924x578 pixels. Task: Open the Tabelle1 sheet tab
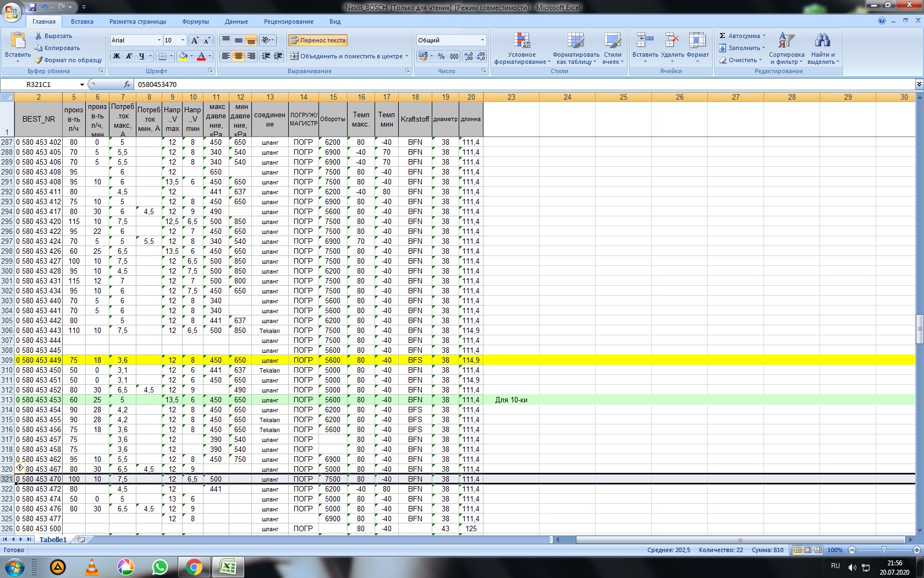[53, 539]
